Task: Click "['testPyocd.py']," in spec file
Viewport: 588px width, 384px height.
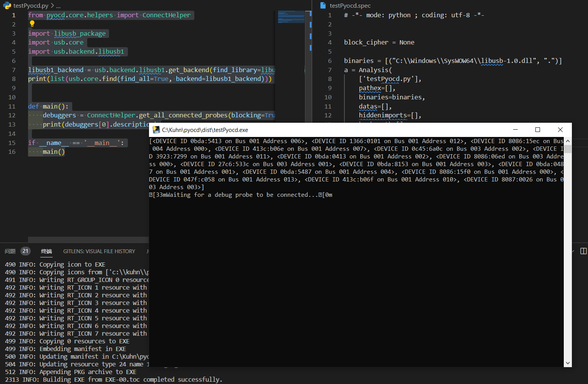Action: point(390,79)
